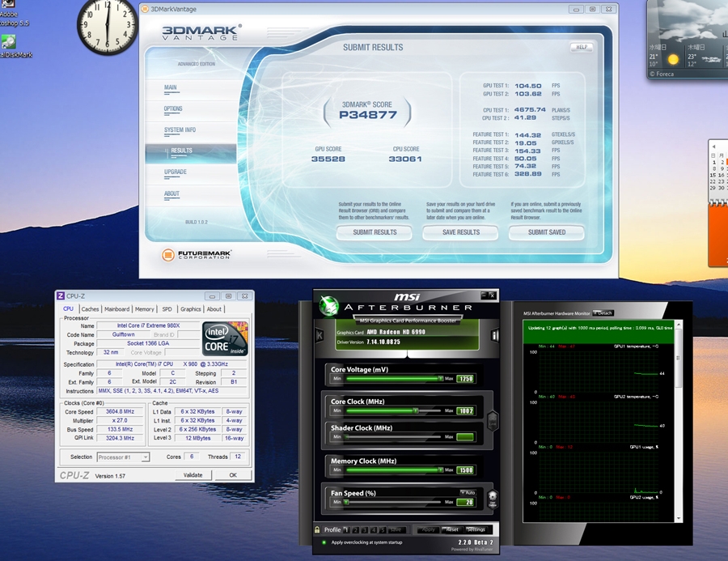
Task: Click the GPU1 temperature graph
Action: [x=599, y=371]
